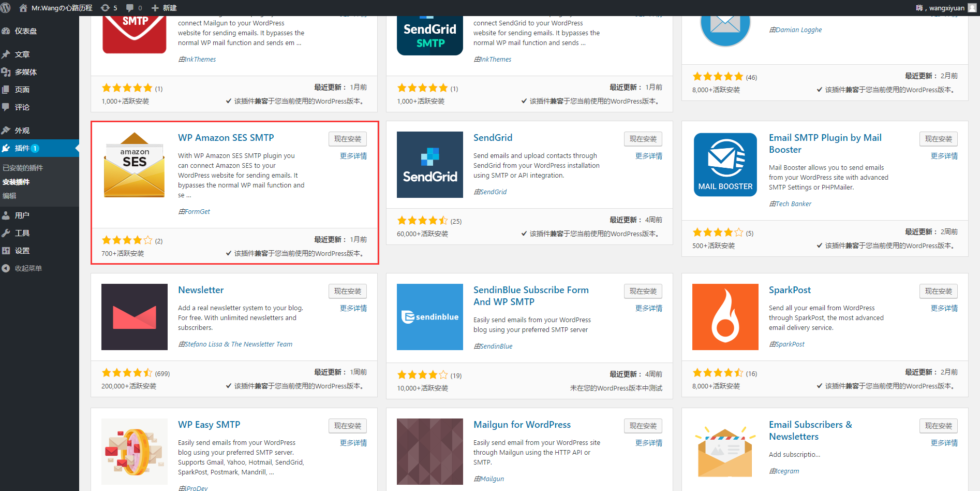This screenshot has width=980, height=491.
Task: Open the wangxiyuan user account menu
Action: [x=946, y=8]
